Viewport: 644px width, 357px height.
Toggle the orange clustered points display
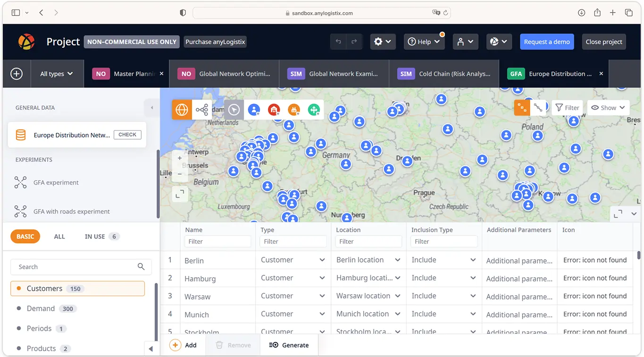point(521,108)
